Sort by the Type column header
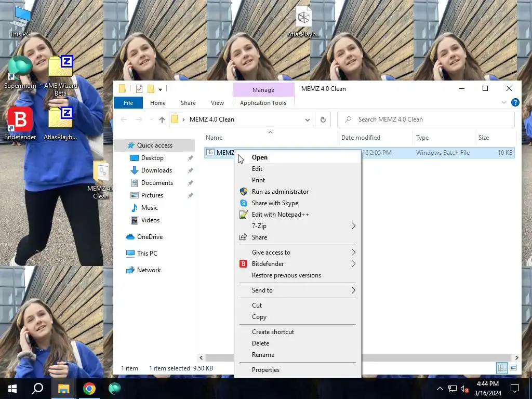Screen dimensions: 532x399 tap(422, 137)
